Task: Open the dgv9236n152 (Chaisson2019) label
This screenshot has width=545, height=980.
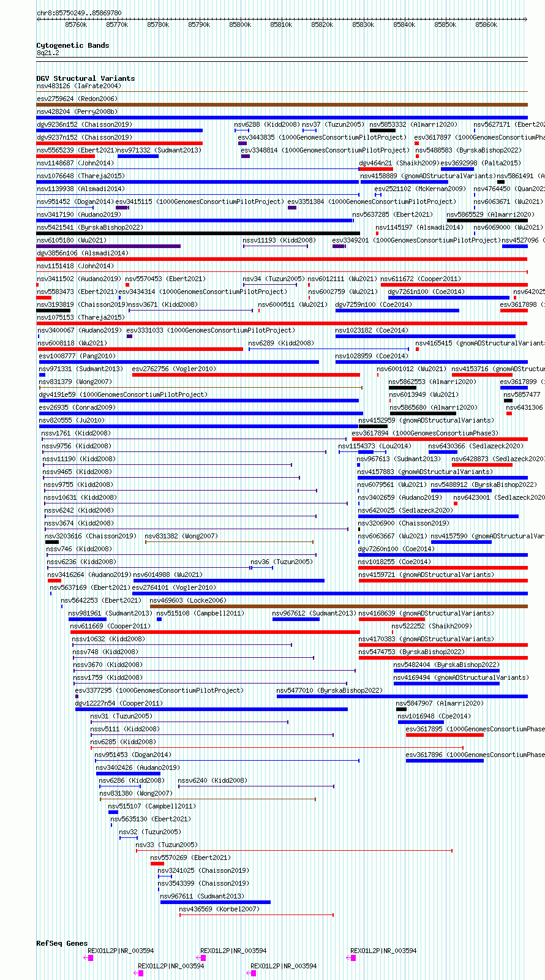Action: (84, 125)
